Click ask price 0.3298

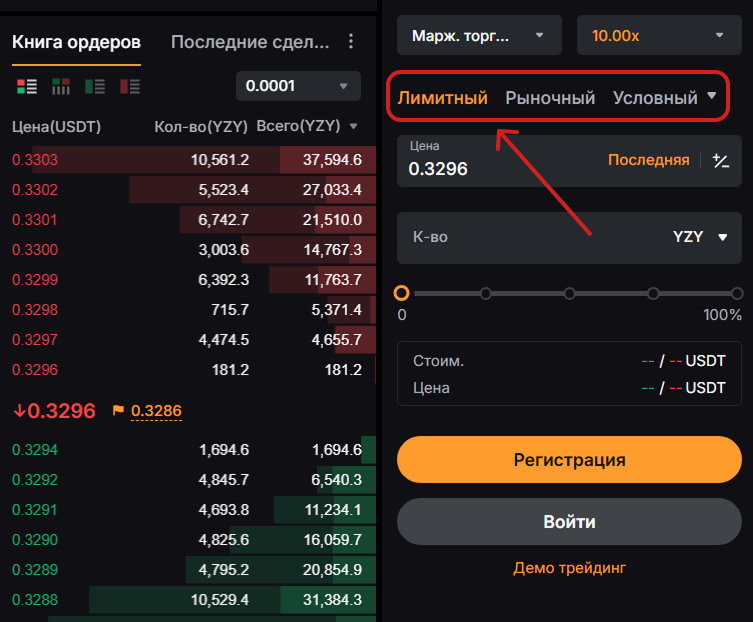(x=35, y=310)
